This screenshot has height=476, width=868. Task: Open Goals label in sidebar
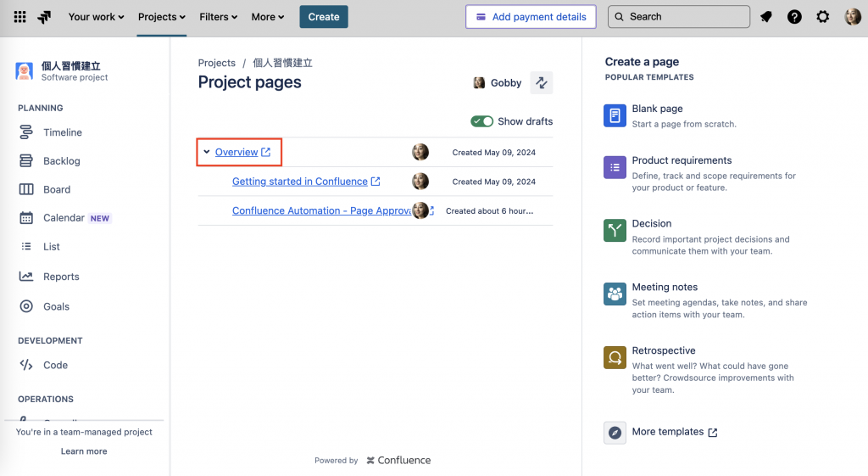(x=57, y=306)
